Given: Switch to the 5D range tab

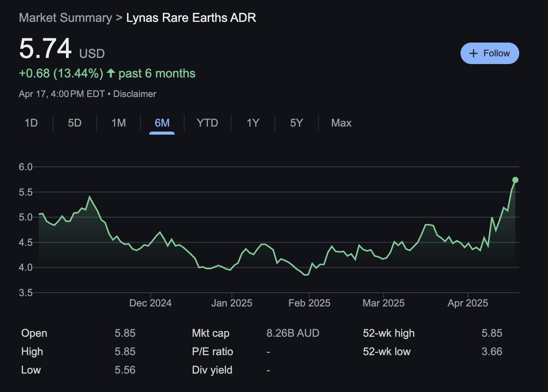Looking at the screenshot, I should point(74,123).
